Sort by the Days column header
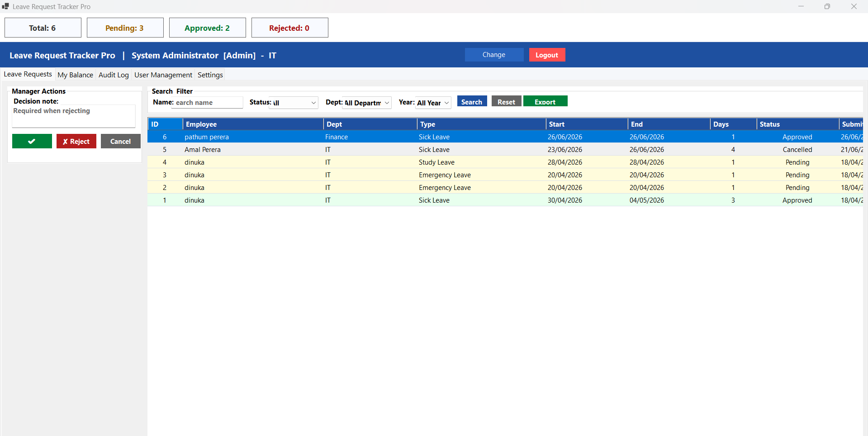The image size is (868, 436). click(734, 124)
